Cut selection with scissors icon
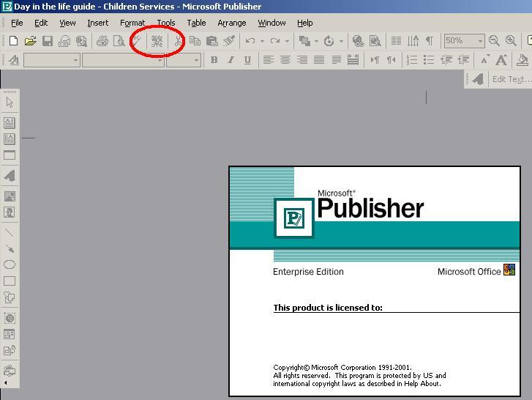 point(177,41)
